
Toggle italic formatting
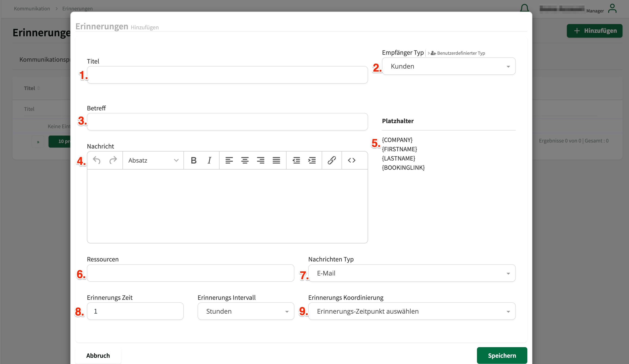click(x=209, y=160)
